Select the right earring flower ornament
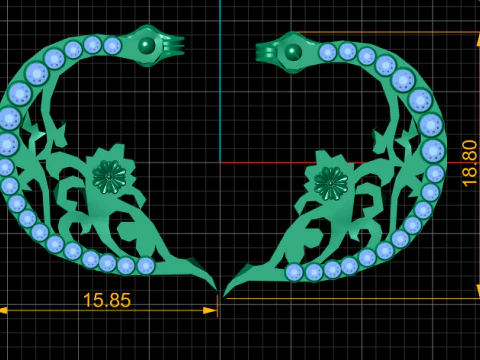 click(331, 183)
